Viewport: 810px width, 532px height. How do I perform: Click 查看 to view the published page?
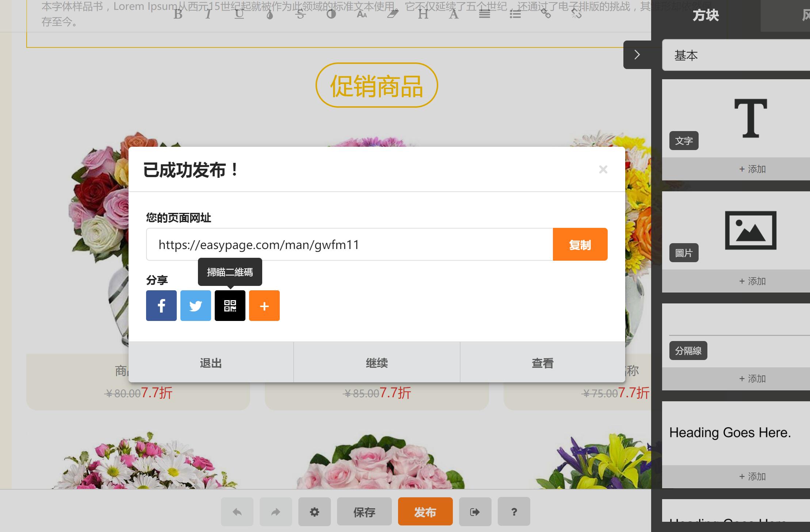point(543,363)
